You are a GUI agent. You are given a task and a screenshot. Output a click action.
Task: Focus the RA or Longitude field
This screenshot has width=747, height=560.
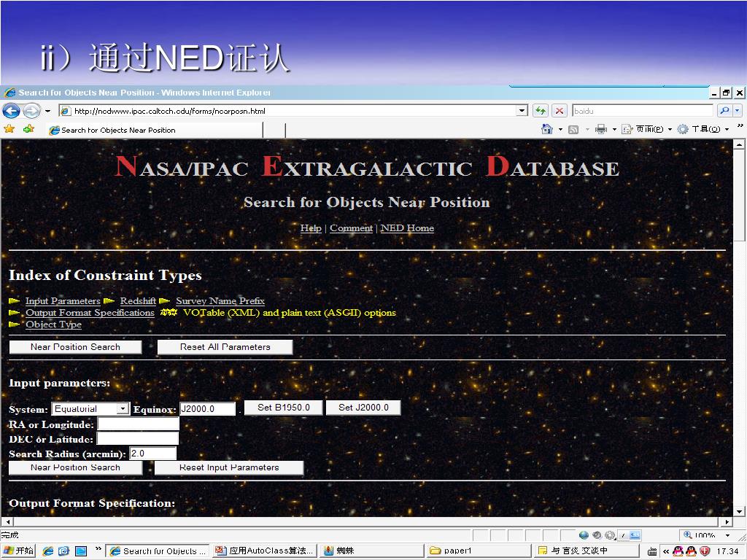pyautogui.click(x=138, y=424)
